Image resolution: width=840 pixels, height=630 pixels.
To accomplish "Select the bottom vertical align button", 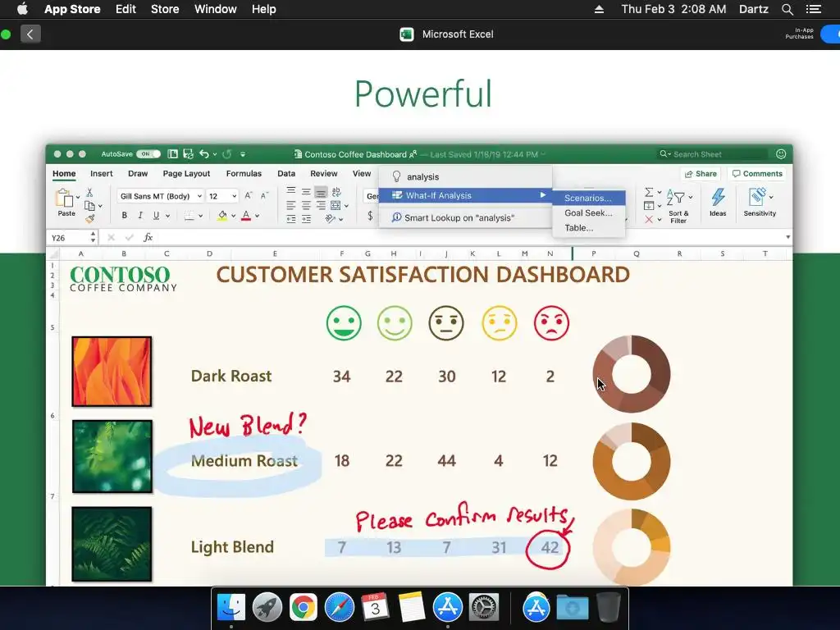I will 321,192.
